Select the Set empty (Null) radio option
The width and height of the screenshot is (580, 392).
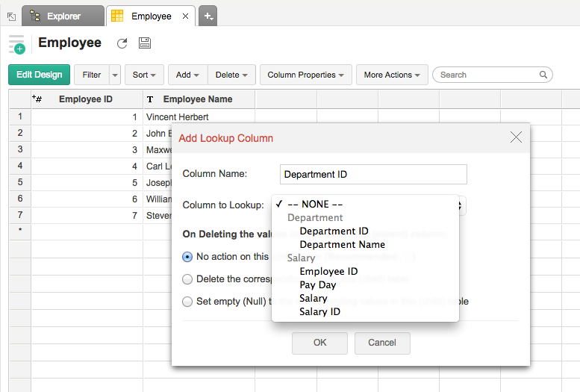pyautogui.click(x=187, y=302)
